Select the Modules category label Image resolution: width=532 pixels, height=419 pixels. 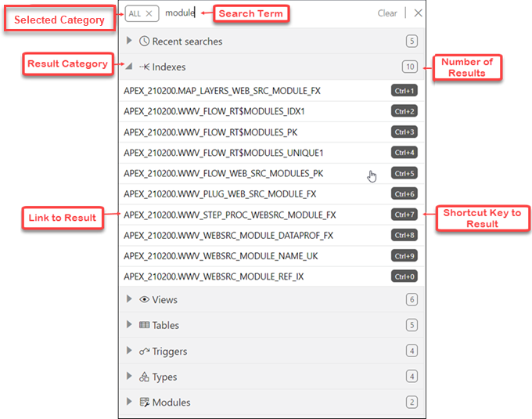pos(171,403)
